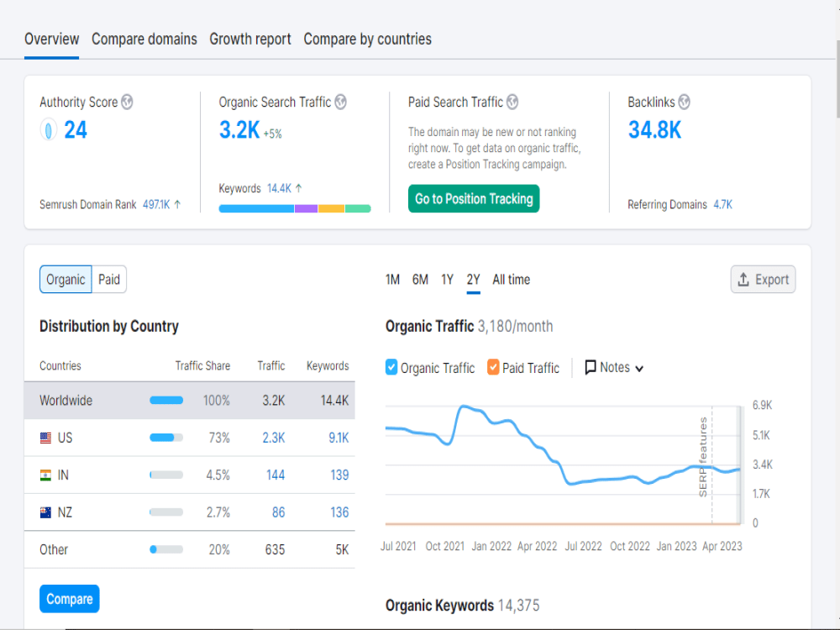Select the 2Y time range

[x=473, y=280]
